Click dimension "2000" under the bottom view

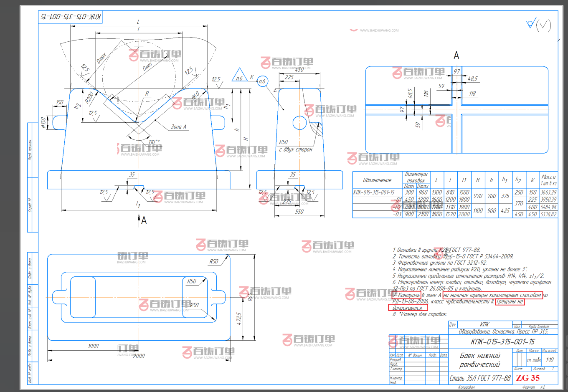139,356
